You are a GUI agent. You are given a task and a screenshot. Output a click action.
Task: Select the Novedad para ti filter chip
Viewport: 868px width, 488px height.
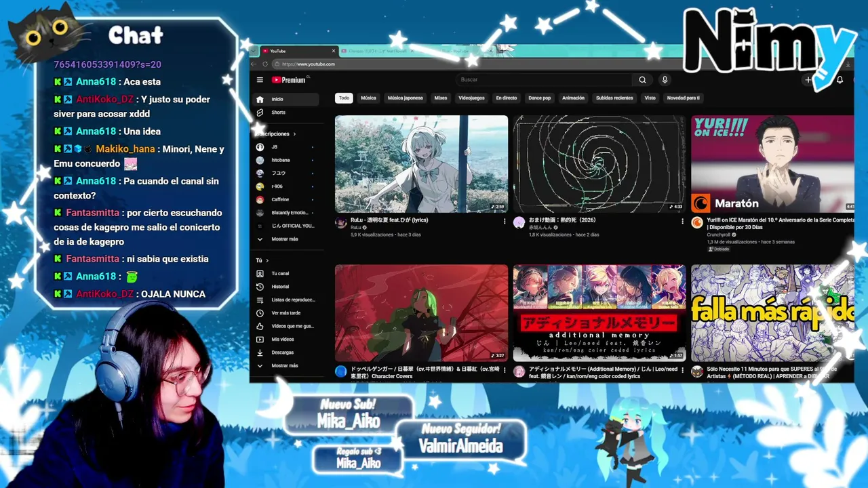click(x=683, y=98)
